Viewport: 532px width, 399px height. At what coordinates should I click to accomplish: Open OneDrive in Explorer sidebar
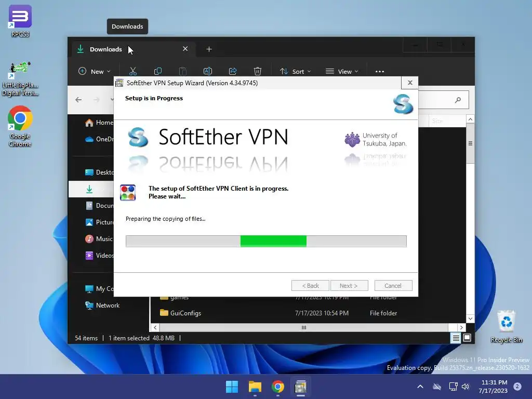99,139
